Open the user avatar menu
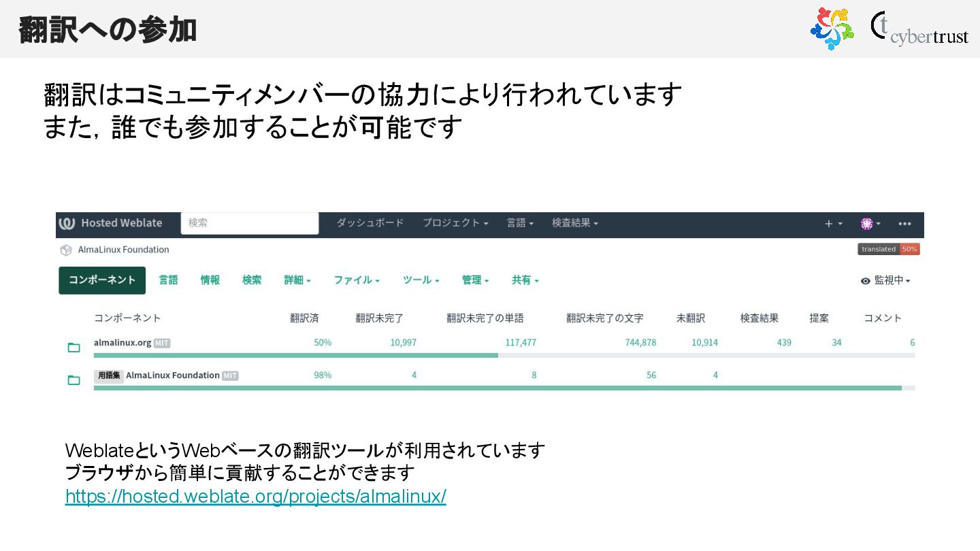This screenshot has width=980, height=551. [x=870, y=223]
